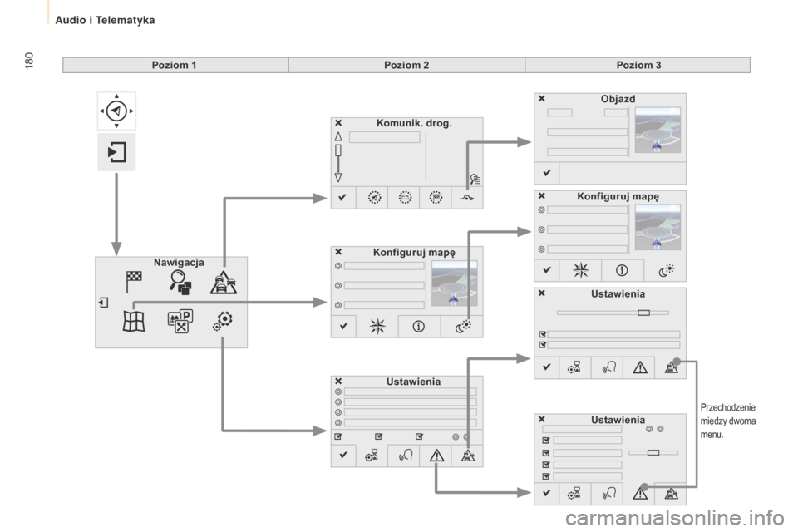Select the detour icon in Komunik. drog. toolbar

point(466,198)
